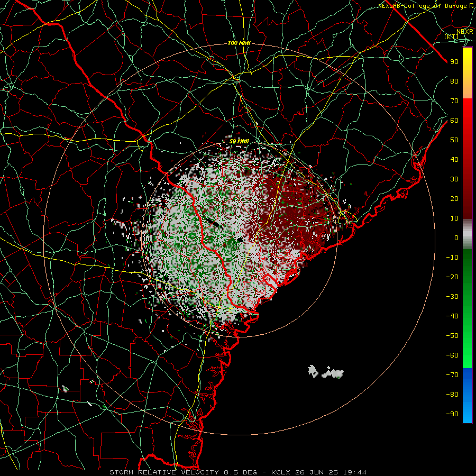Click the "60" value on the velocity scale

[454, 120]
